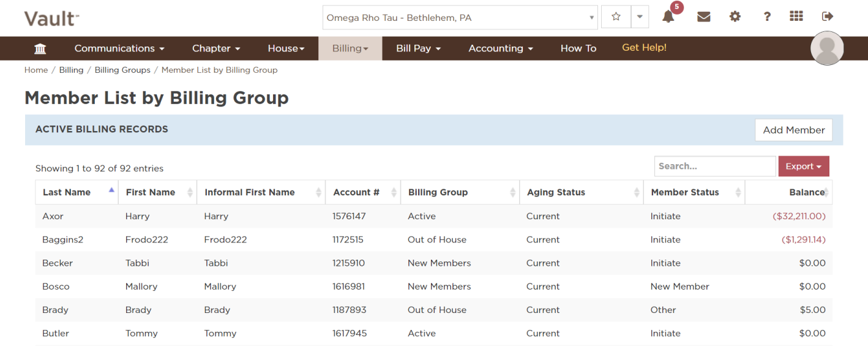Image resolution: width=868 pixels, height=346 pixels.
Task: Expand the Export dropdown button
Action: 803,166
